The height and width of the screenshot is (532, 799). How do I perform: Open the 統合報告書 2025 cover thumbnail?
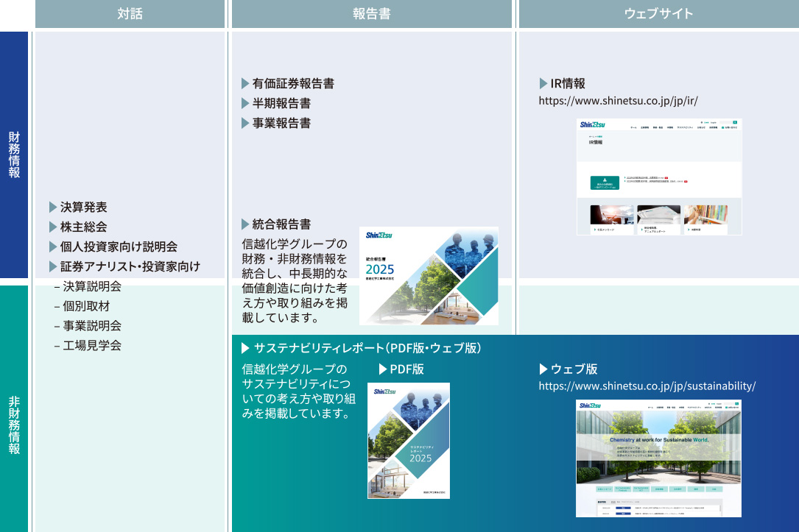[429, 276]
